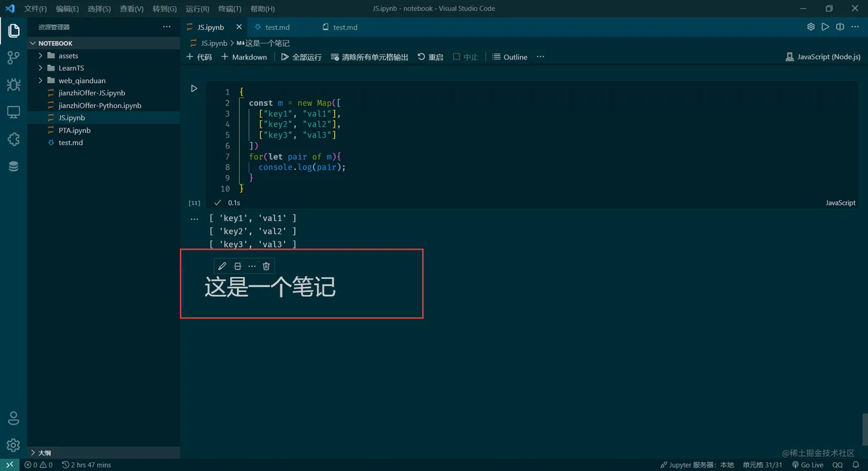Open editor title more actions menu
Viewport: 868px width, 471px height.
[855, 27]
